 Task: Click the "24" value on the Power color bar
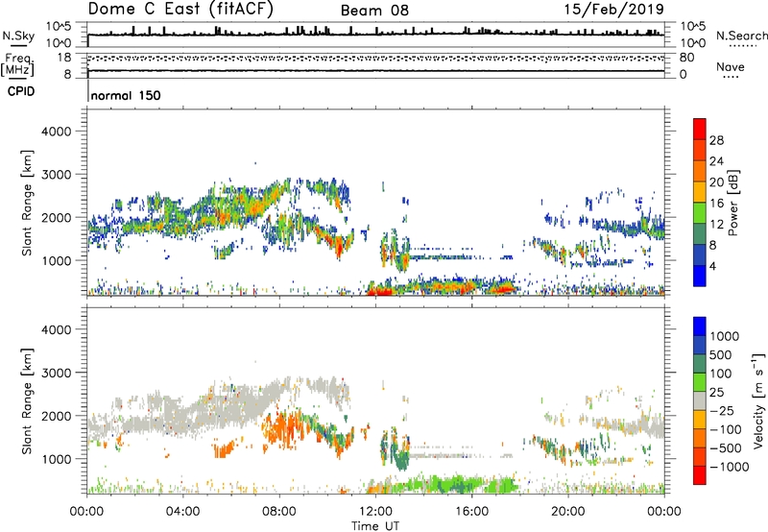point(716,161)
